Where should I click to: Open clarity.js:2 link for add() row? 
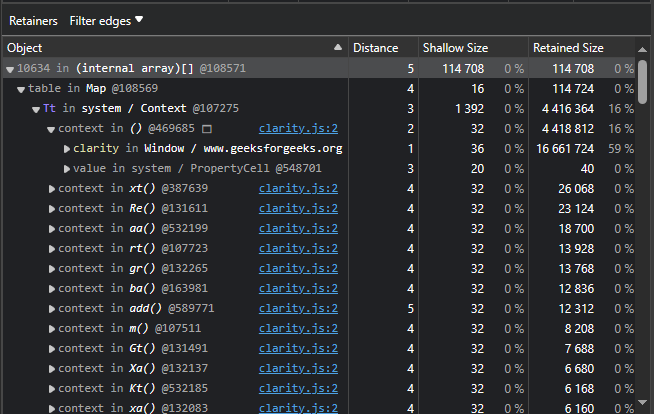298,308
